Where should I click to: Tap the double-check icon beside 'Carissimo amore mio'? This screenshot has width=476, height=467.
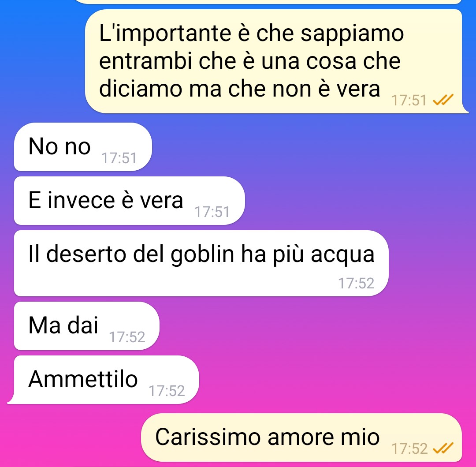(443, 448)
